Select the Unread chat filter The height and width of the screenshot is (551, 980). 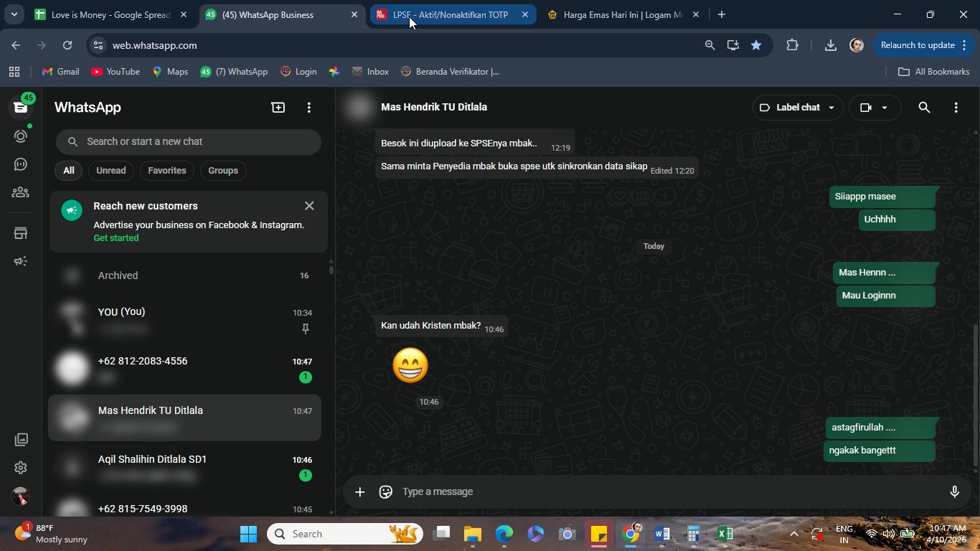[111, 171]
